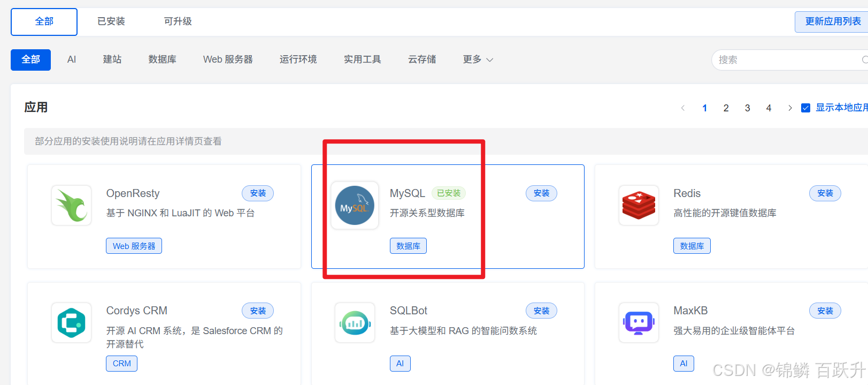Click SQLBot's 基于大模型和 RAG description
Screen dimensions: 868x385
pyautogui.click(x=463, y=331)
